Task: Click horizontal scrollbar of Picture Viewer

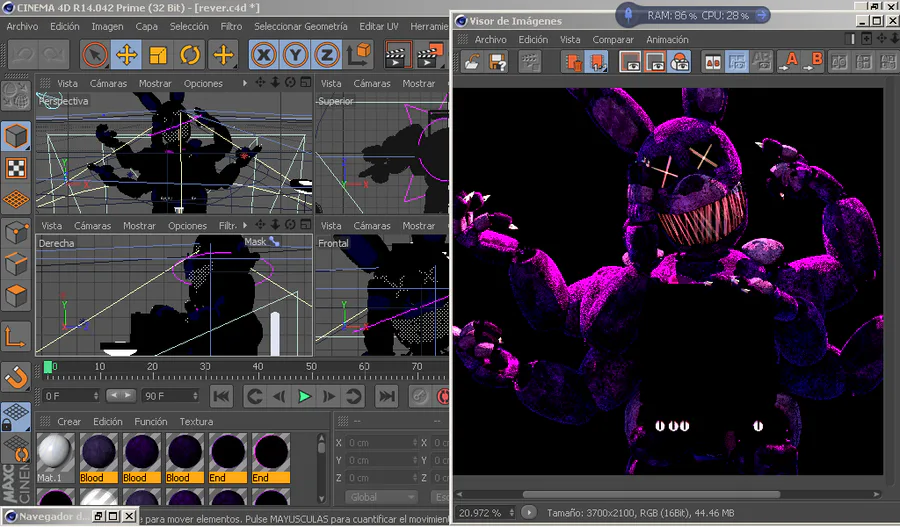Action: (651, 494)
